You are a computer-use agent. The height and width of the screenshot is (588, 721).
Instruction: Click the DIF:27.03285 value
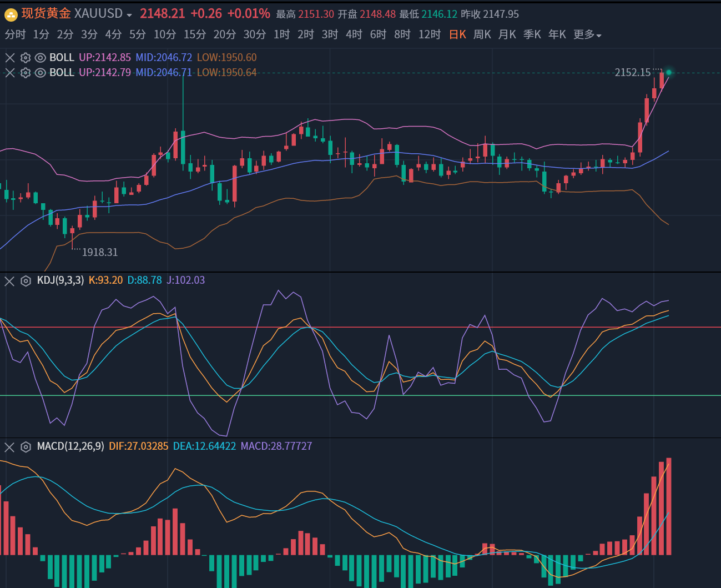(139, 446)
